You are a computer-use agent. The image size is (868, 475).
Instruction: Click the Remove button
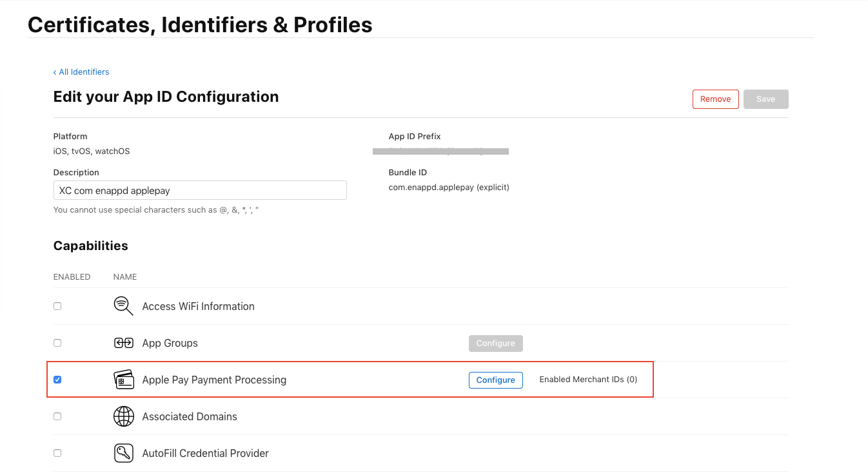(715, 99)
